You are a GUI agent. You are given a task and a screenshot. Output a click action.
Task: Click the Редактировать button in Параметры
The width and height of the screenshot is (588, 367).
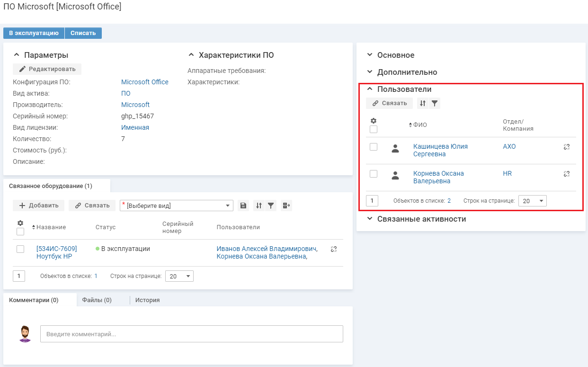(47, 69)
